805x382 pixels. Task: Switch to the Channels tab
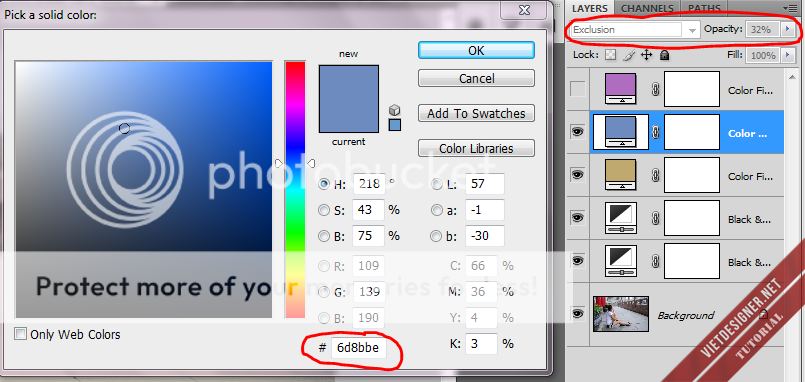pos(647,8)
